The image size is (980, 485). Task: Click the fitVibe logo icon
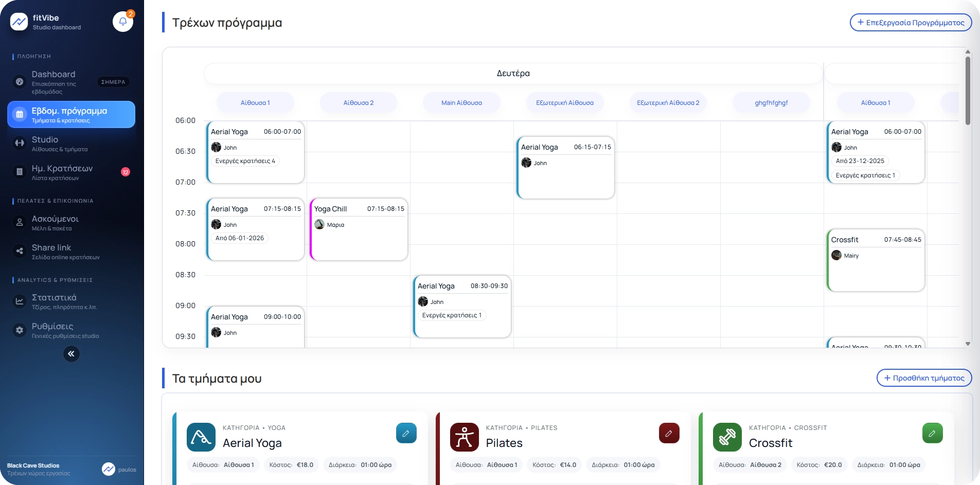click(19, 21)
